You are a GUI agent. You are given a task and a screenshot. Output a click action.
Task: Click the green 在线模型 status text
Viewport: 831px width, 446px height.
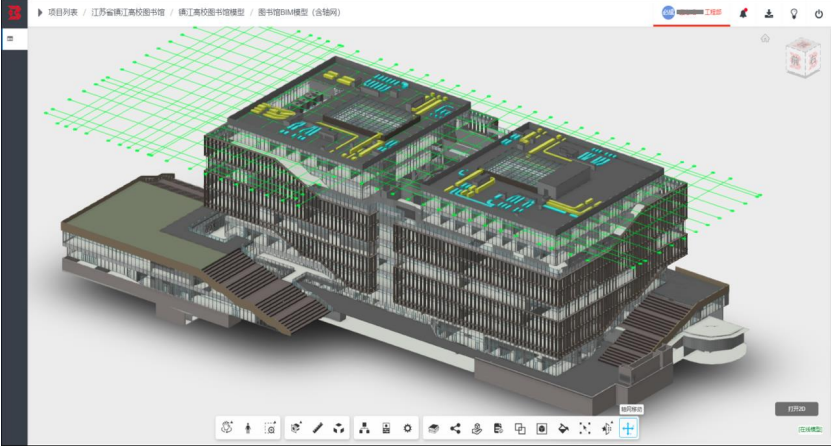(810, 430)
